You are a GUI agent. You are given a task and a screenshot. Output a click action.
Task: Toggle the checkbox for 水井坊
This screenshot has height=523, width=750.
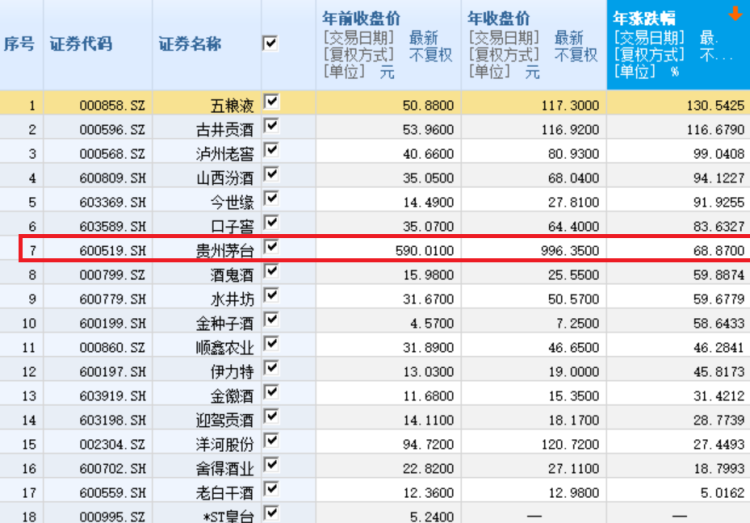(x=271, y=296)
